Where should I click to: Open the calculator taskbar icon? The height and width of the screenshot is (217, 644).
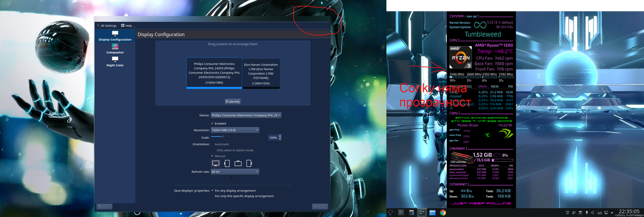(x=412, y=212)
